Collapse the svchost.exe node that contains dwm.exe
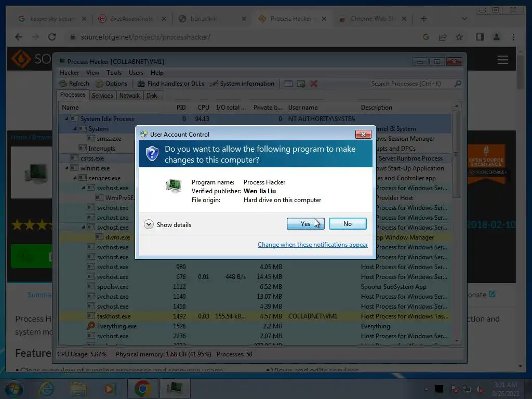Viewport: 532px width, 399px height. tap(83, 228)
